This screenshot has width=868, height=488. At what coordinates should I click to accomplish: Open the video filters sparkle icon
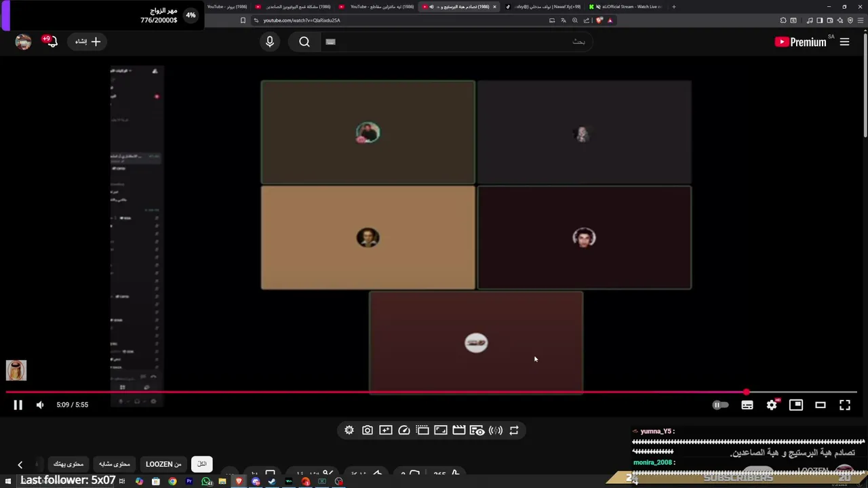pos(386,430)
